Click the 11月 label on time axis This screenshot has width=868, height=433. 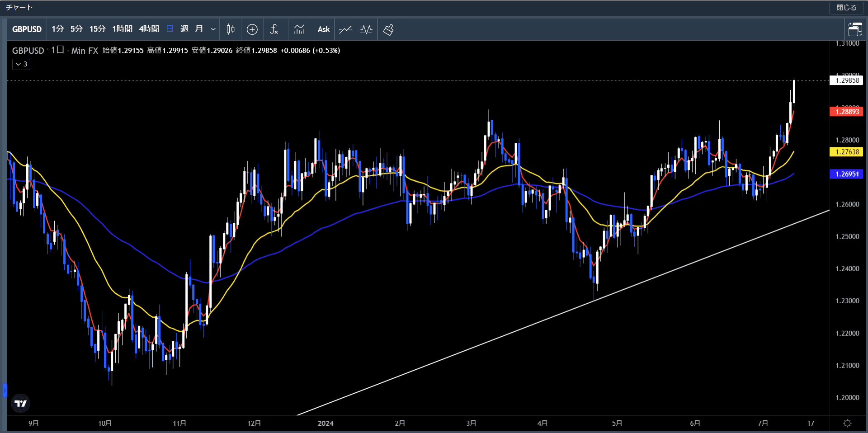pos(179,424)
